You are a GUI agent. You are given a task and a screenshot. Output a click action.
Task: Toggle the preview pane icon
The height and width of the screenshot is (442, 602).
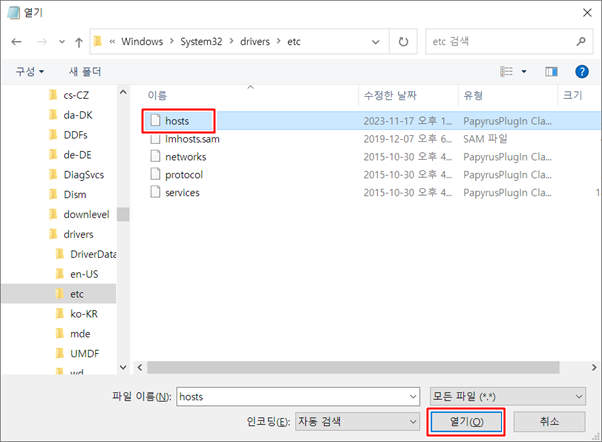coord(551,71)
